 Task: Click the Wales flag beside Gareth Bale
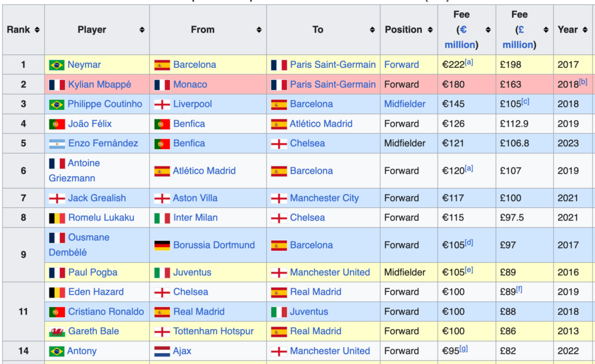click(57, 331)
